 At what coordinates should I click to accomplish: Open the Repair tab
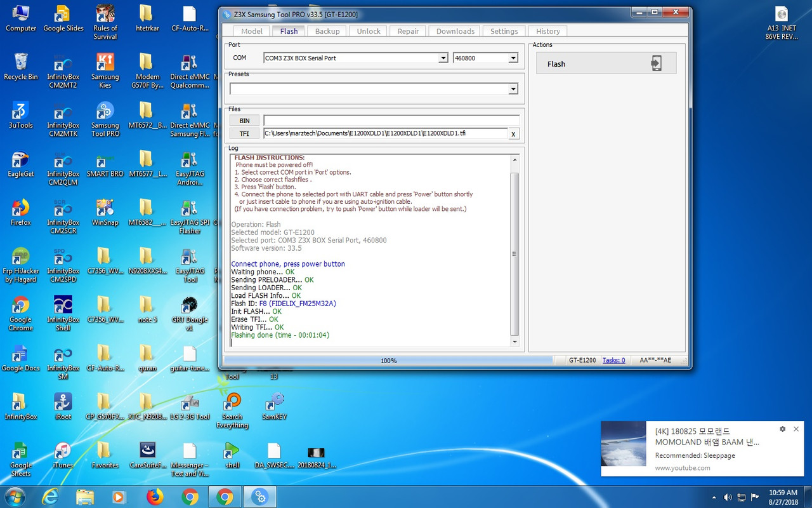(x=408, y=31)
